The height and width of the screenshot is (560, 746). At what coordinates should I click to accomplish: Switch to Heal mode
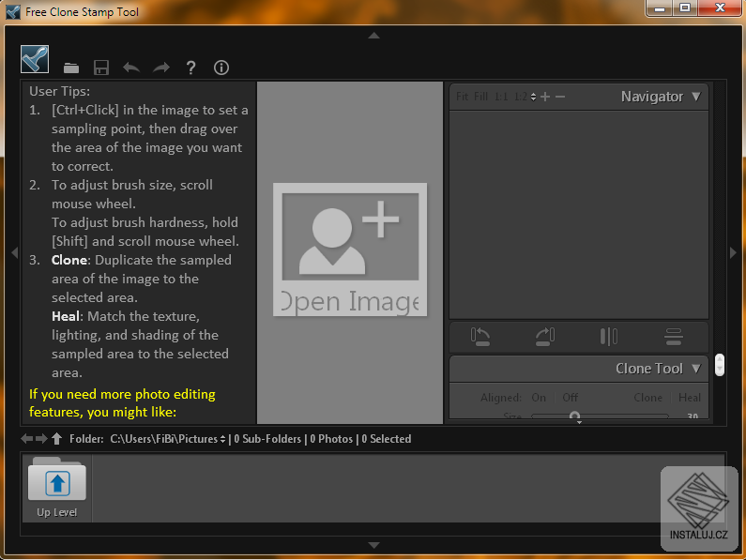click(690, 398)
